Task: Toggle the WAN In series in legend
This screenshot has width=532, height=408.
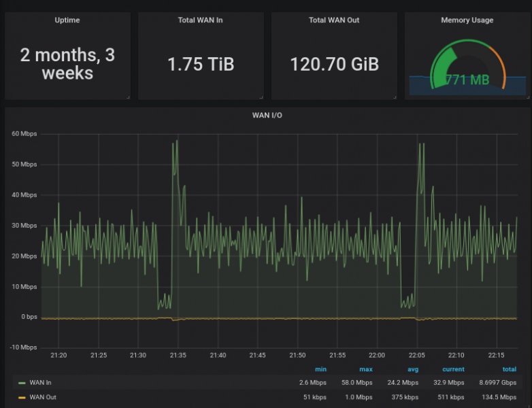Action: click(x=40, y=383)
